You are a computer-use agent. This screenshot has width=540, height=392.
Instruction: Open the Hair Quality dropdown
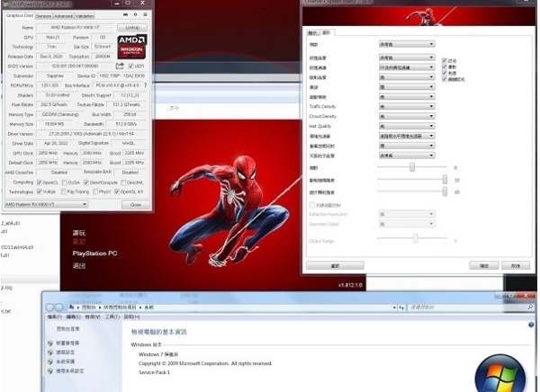[407, 126]
